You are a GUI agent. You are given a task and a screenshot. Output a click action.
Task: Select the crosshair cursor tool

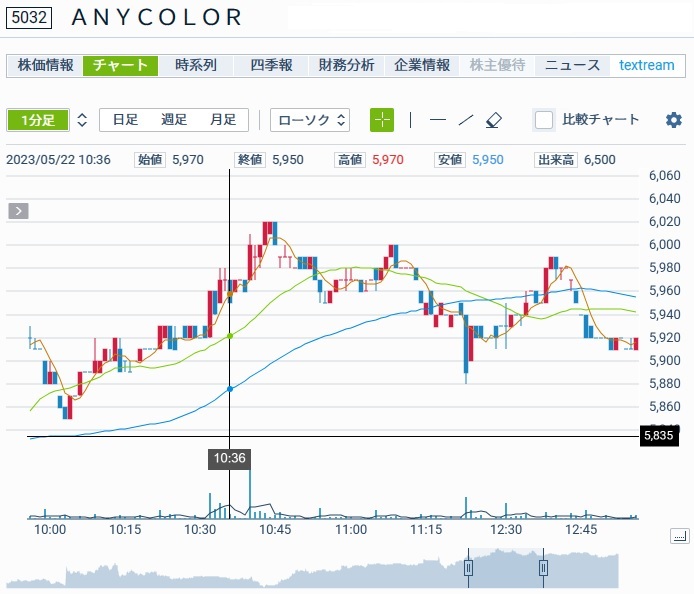click(x=382, y=120)
